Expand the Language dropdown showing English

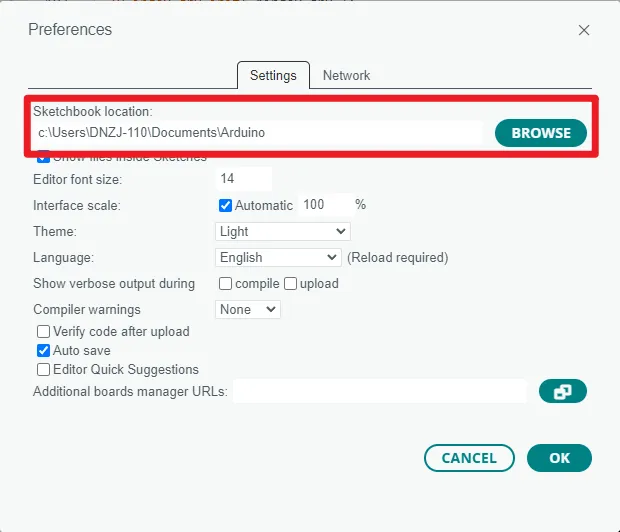click(279, 257)
